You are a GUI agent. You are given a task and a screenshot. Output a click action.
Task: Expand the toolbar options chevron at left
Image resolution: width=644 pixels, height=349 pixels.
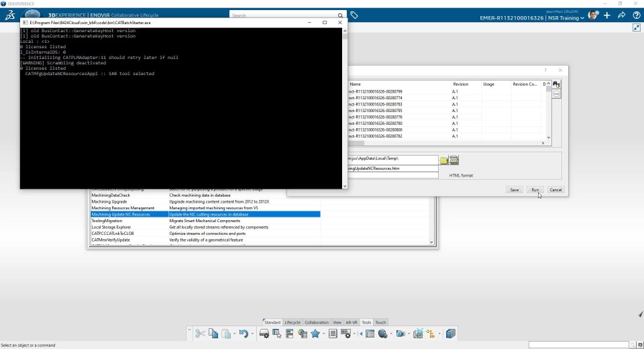pos(189,330)
